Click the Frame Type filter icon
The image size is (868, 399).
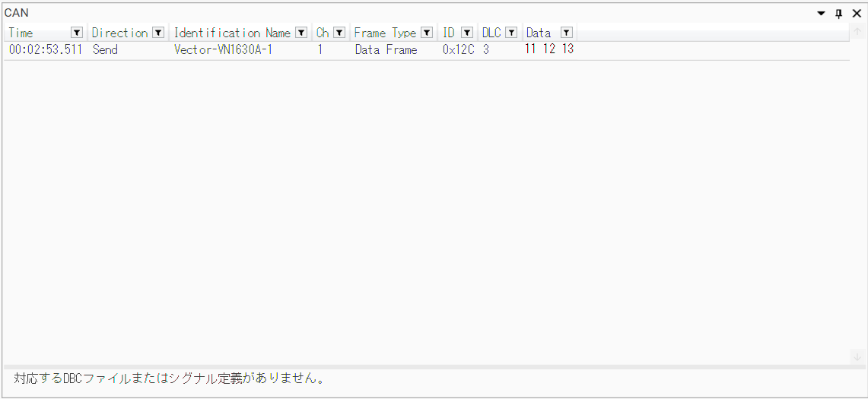click(x=427, y=33)
